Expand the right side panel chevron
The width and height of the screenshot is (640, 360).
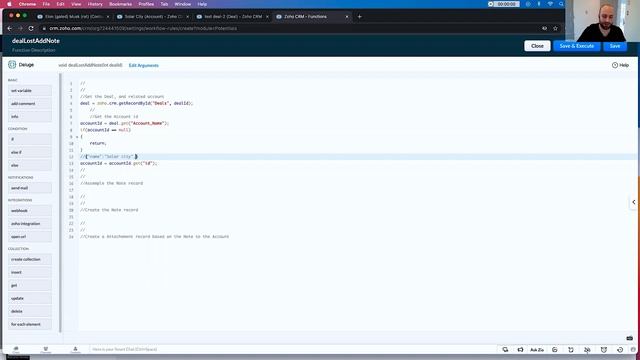[633, 202]
